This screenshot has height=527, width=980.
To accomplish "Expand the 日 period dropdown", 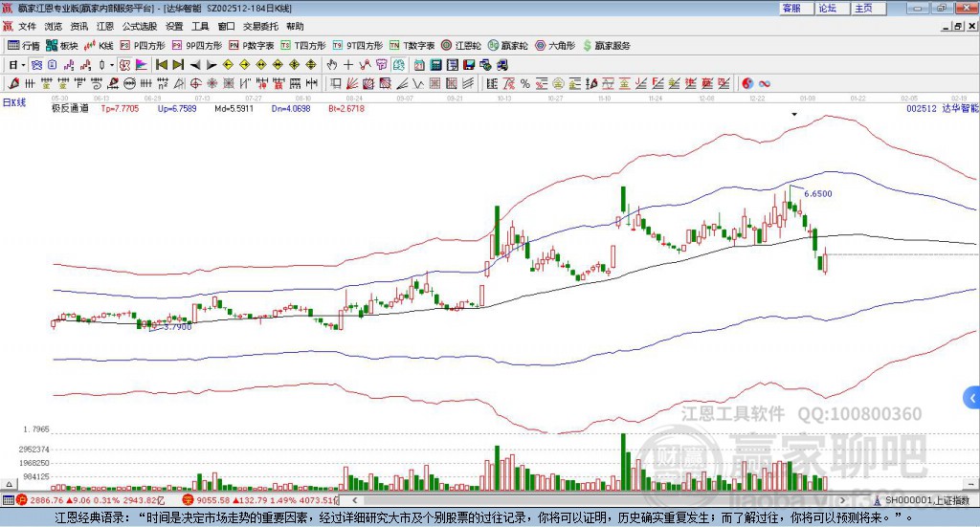I will click(x=23, y=65).
